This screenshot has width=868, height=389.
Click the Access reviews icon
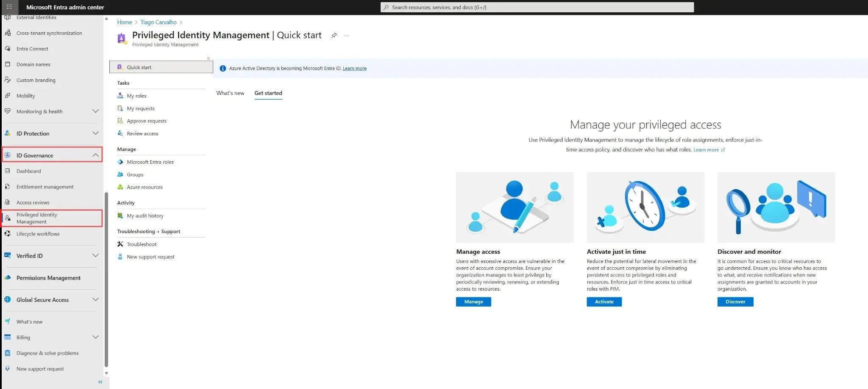click(x=8, y=202)
